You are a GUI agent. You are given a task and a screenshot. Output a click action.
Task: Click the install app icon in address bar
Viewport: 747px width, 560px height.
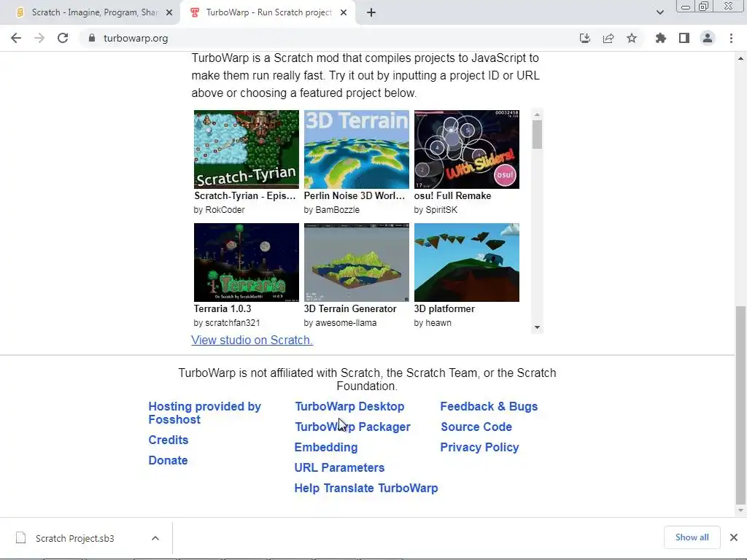click(x=584, y=38)
